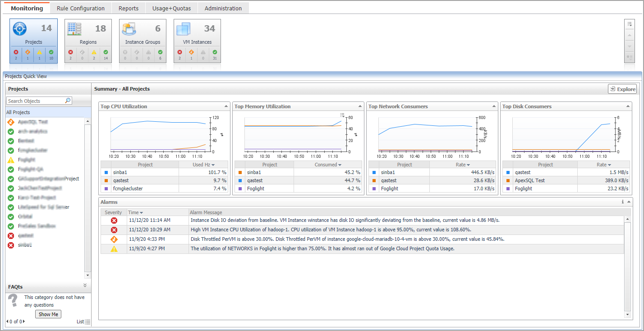The width and height of the screenshot is (644, 331).
Task: Switch to the Rule Configuration tab
Action: [81, 8]
